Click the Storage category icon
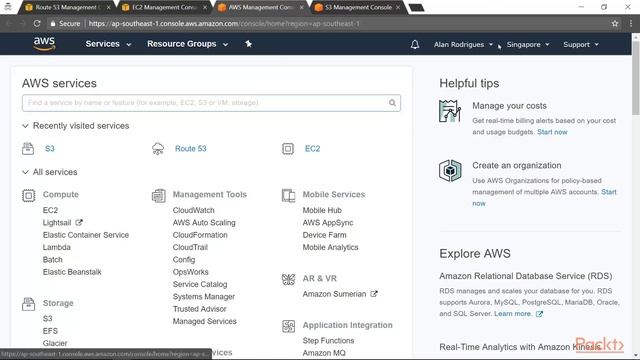Image resolution: width=640 pixels, height=360 pixels. tap(29, 304)
